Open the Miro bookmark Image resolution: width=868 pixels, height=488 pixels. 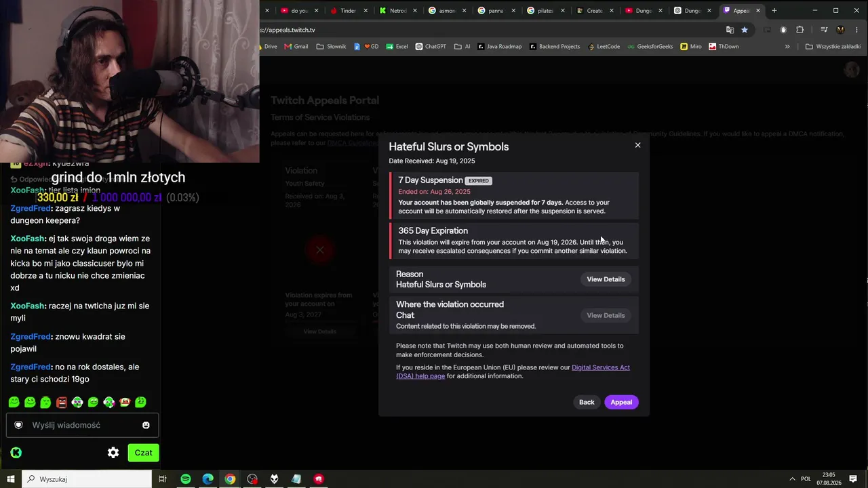691,47
